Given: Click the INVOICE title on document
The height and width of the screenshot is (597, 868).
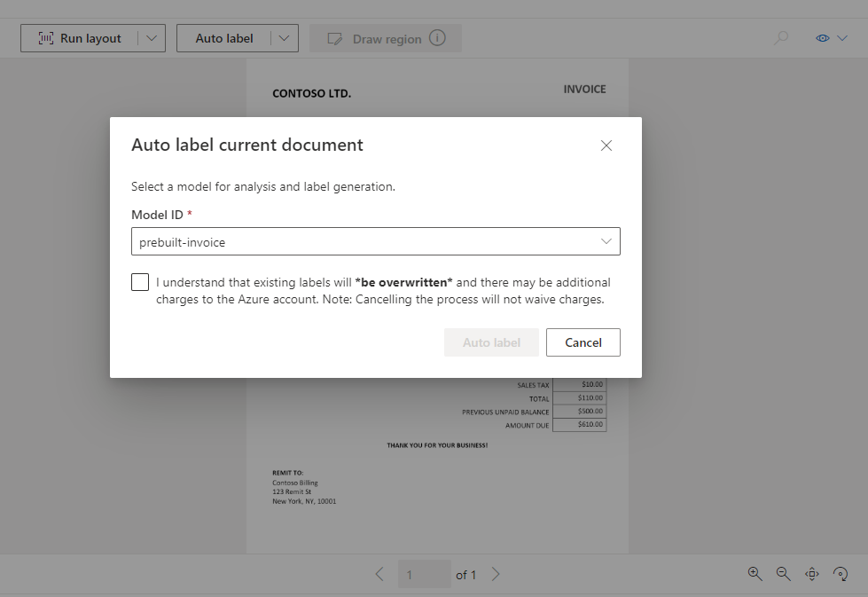Looking at the screenshot, I should coord(584,90).
